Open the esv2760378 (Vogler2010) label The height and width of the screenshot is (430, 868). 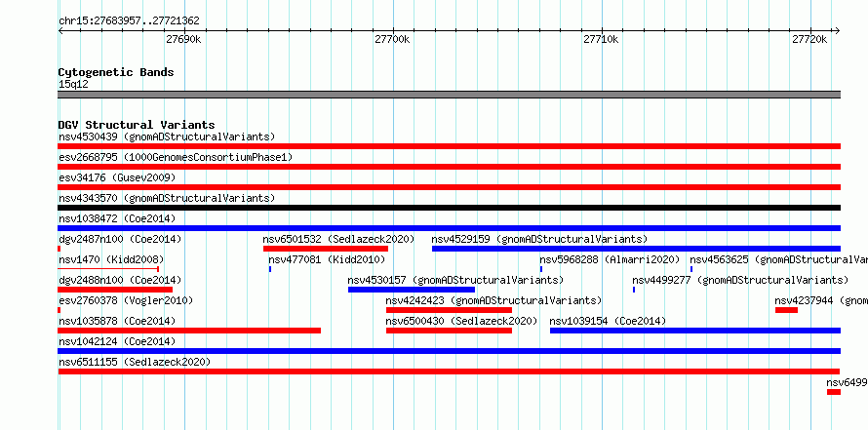[126, 300]
